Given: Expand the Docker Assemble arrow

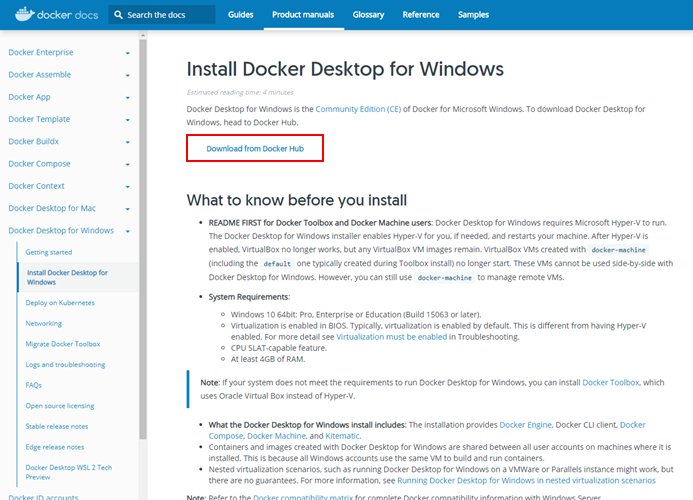Looking at the screenshot, I should pos(128,75).
